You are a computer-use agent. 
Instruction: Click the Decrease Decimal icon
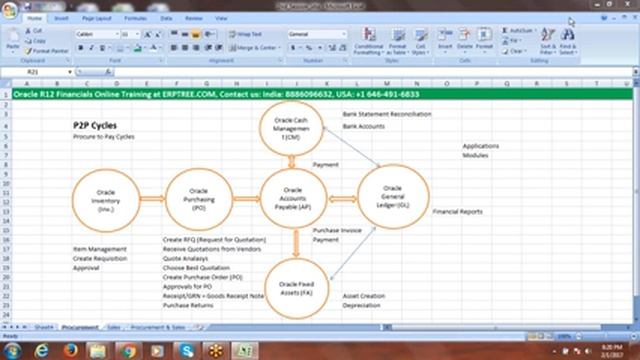[x=343, y=48]
